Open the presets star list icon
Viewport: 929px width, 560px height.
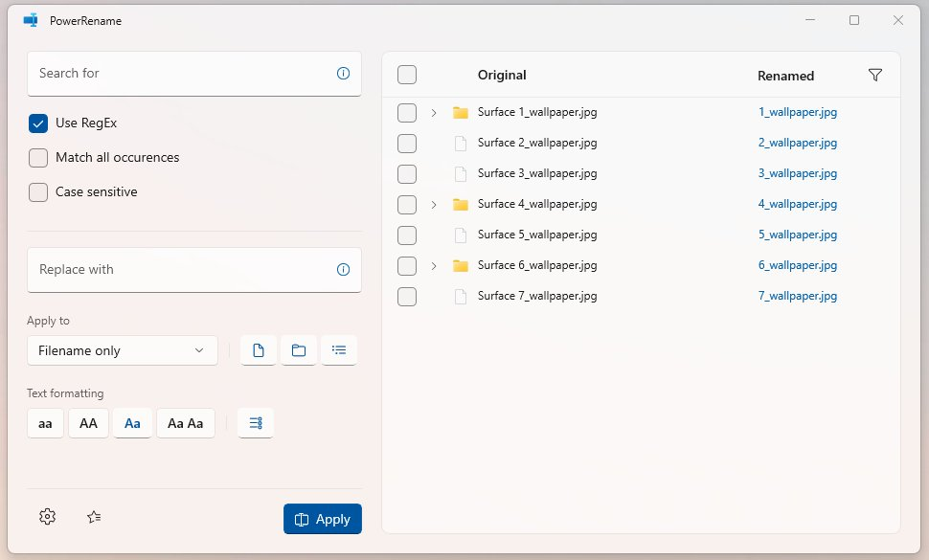94,517
